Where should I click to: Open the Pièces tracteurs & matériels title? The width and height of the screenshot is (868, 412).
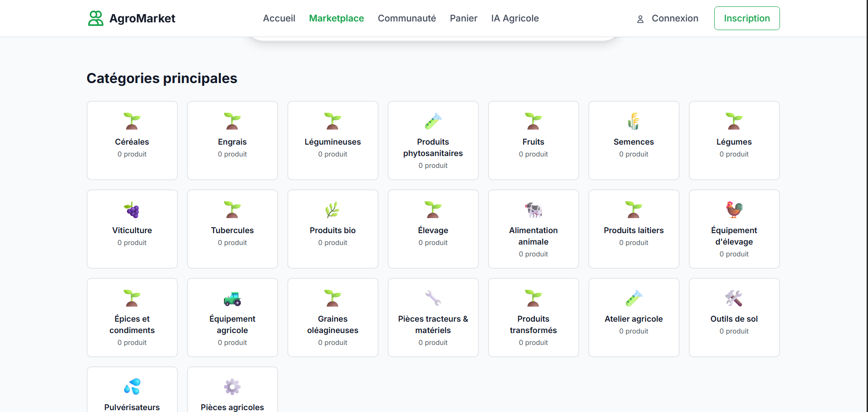pos(433,324)
